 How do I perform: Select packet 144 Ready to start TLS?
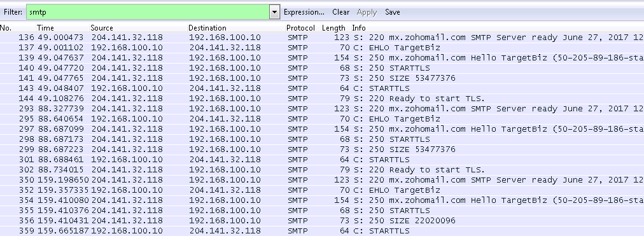coord(322,99)
